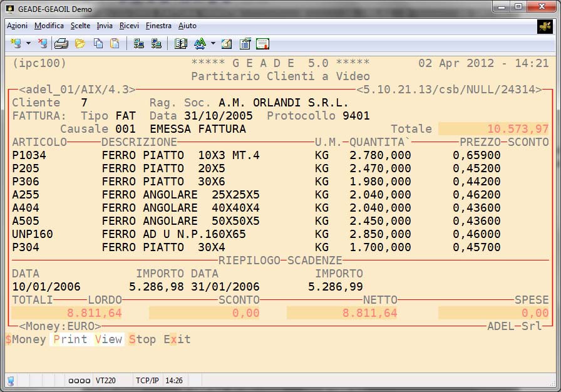This screenshot has width=561, height=392.
Task: Click the Exit command in terminal
Action: point(177,339)
